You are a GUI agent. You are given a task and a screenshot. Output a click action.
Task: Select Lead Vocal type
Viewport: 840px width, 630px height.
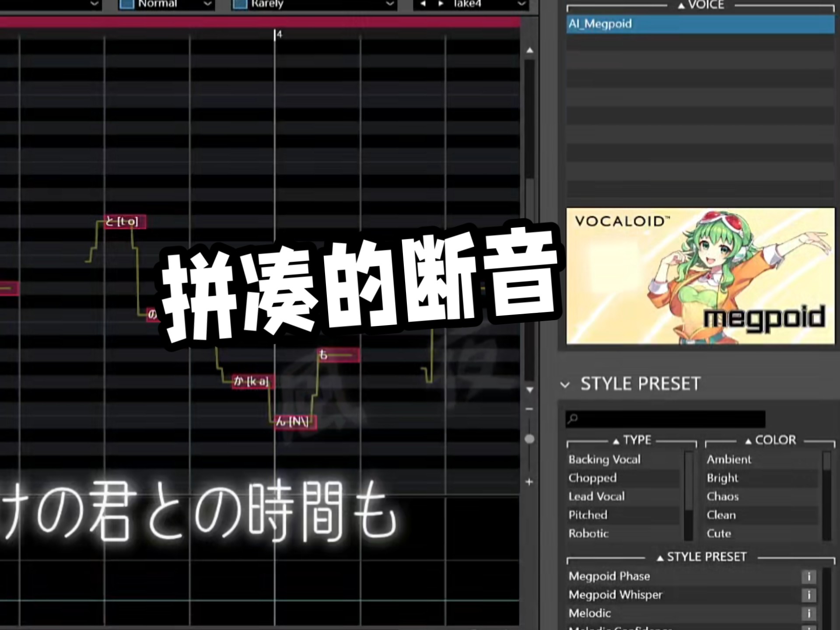pos(623,497)
